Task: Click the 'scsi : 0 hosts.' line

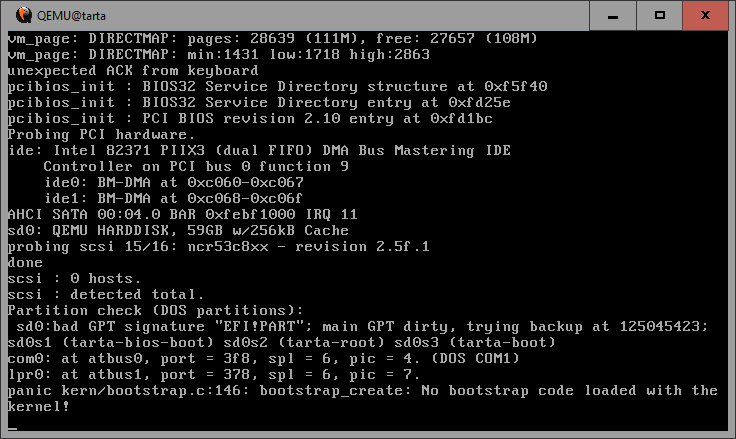Action: (71, 278)
